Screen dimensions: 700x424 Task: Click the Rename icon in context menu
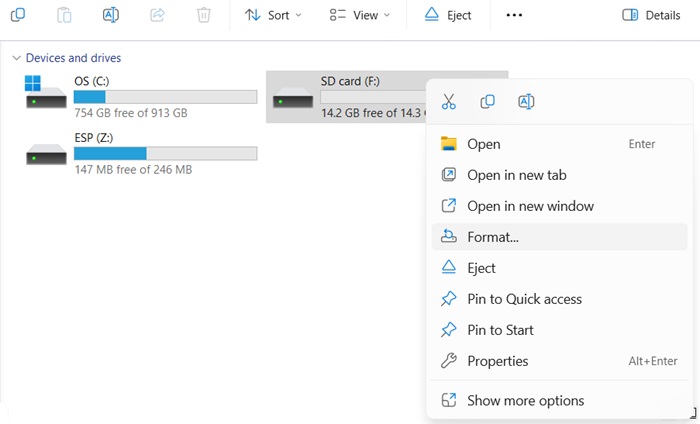pyautogui.click(x=526, y=102)
